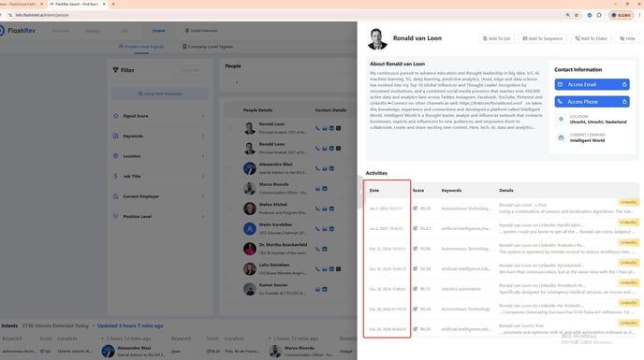Open the Intent navigation tab
Image resolution: width=644 pixels, height=360 pixels.
(x=158, y=31)
